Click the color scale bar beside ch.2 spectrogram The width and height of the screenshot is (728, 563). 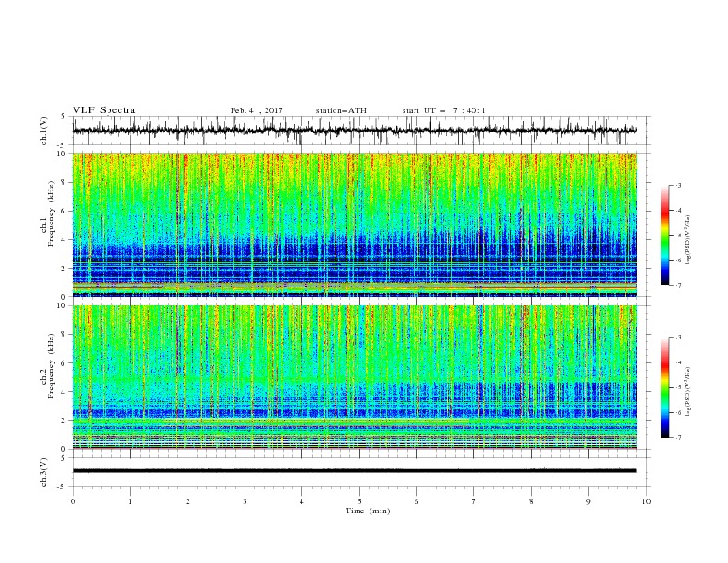click(x=665, y=387)
